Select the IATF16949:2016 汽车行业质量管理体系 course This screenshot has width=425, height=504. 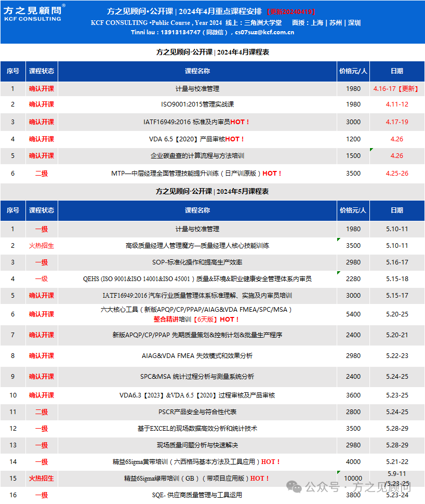pos(197,296)
